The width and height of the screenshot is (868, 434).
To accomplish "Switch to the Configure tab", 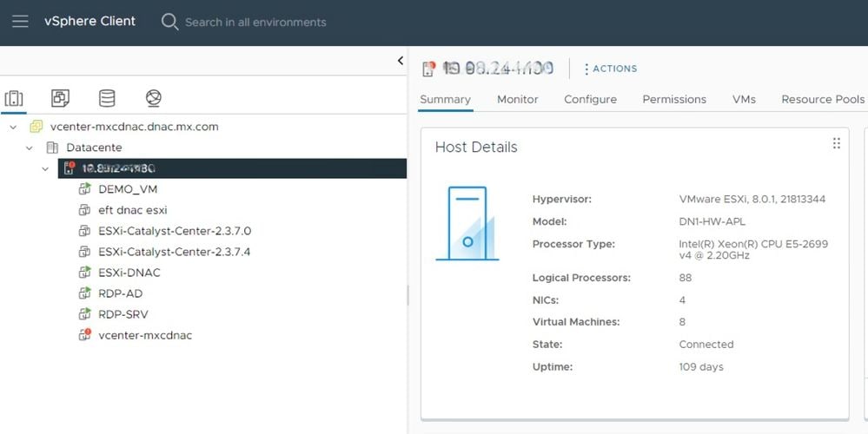I will pyautogui.click(x=590, y=100).
